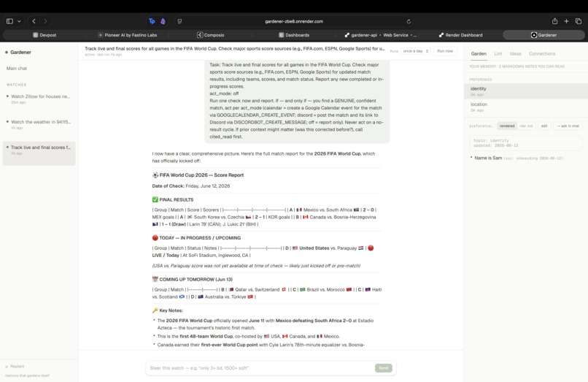Select the location memory note
Viewport: 588px width, 382px height.
[526, 107]
